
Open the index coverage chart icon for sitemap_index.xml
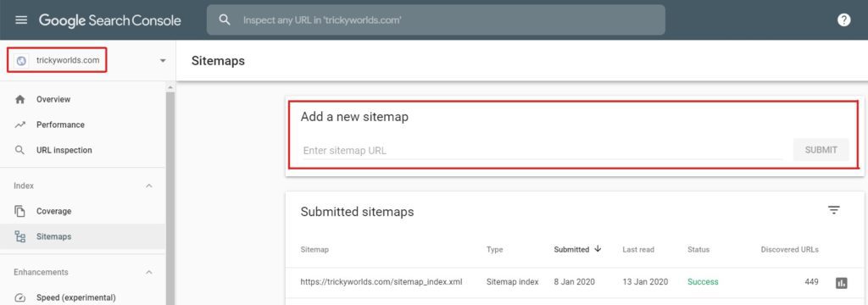point(842,283)
